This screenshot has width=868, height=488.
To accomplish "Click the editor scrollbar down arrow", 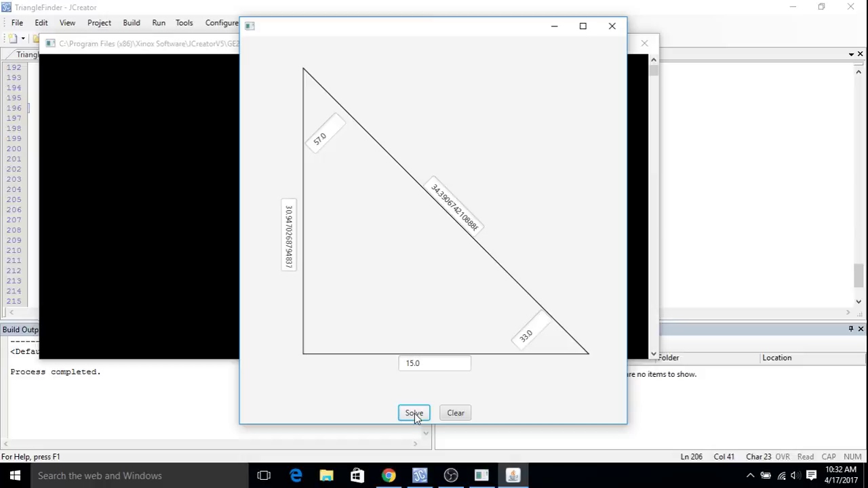I will (x=859, y=302).
